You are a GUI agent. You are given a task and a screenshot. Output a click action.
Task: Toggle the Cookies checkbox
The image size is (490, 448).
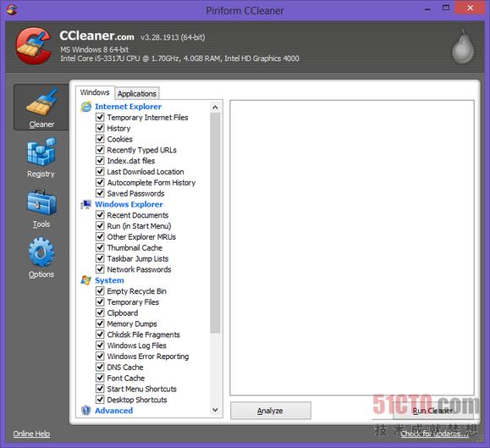pos(100,139)
